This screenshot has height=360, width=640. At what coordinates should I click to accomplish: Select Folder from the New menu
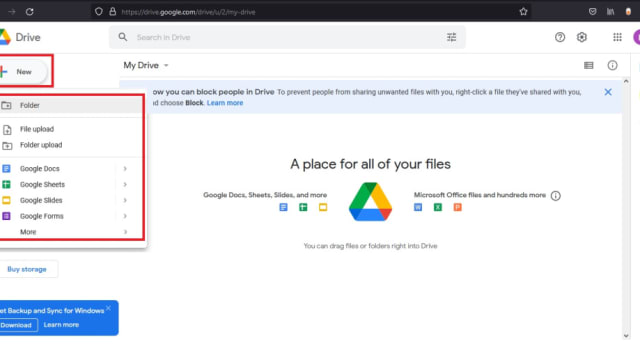[x=71, y=105]
